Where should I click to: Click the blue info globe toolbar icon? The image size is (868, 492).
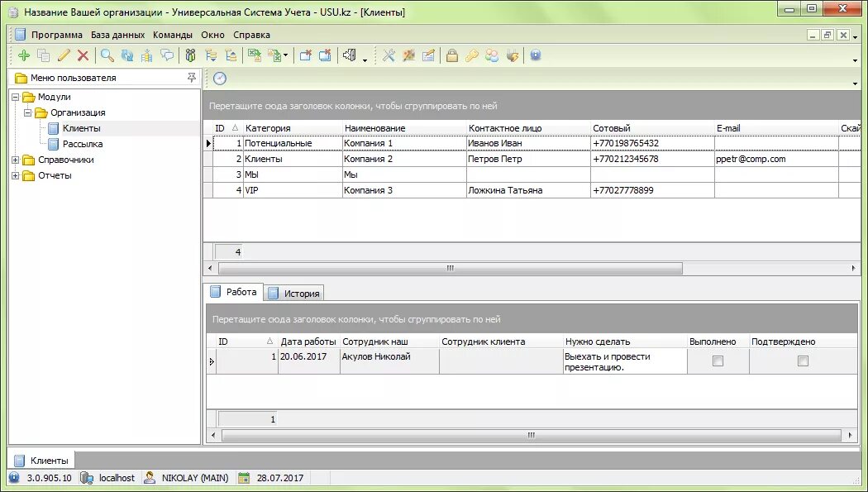(536, 55)
